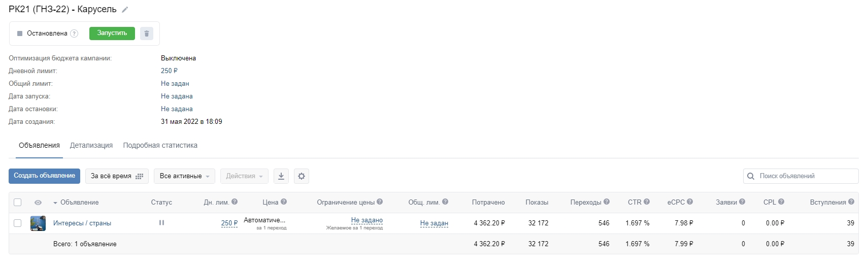The width and height of the screenshot is (868, 266).
Task: Click the download statistics icon
Action: coord(281,176)
